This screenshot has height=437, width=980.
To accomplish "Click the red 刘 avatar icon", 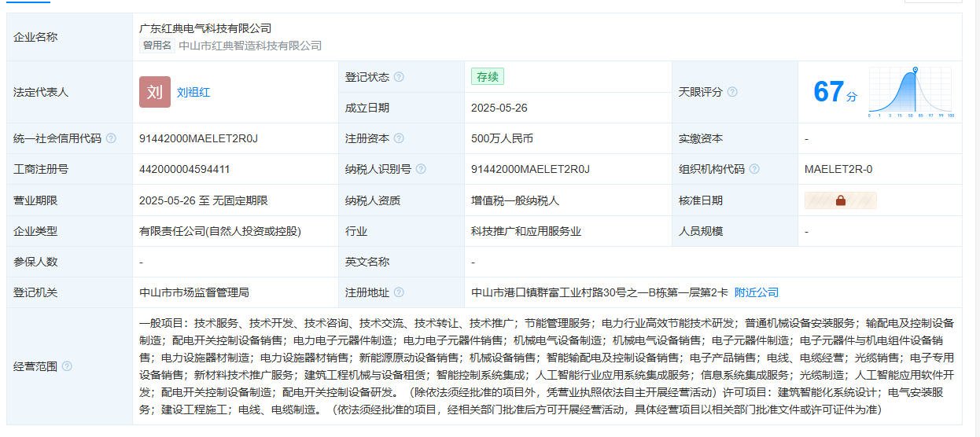I will pos(155,92).
